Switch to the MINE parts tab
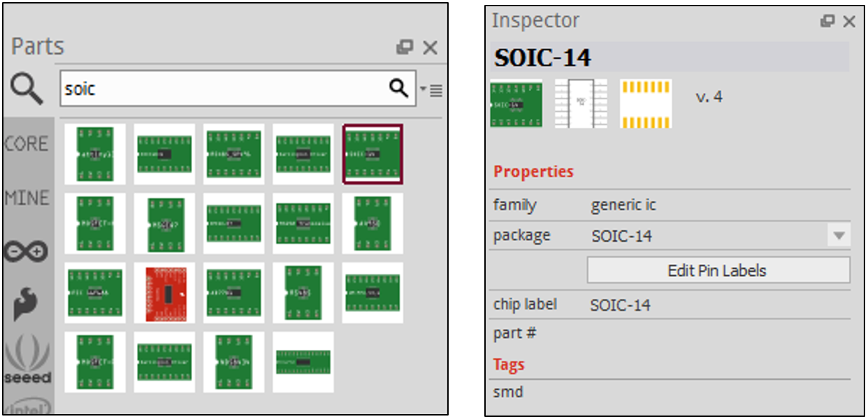The height and width of the screenshot is (419, 868). tap(27, 198)
